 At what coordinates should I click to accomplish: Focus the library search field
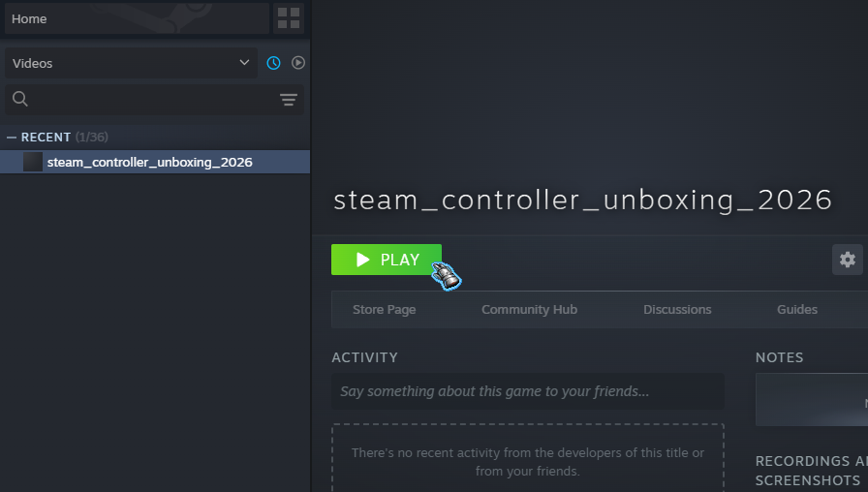click(x=154, y=100)
